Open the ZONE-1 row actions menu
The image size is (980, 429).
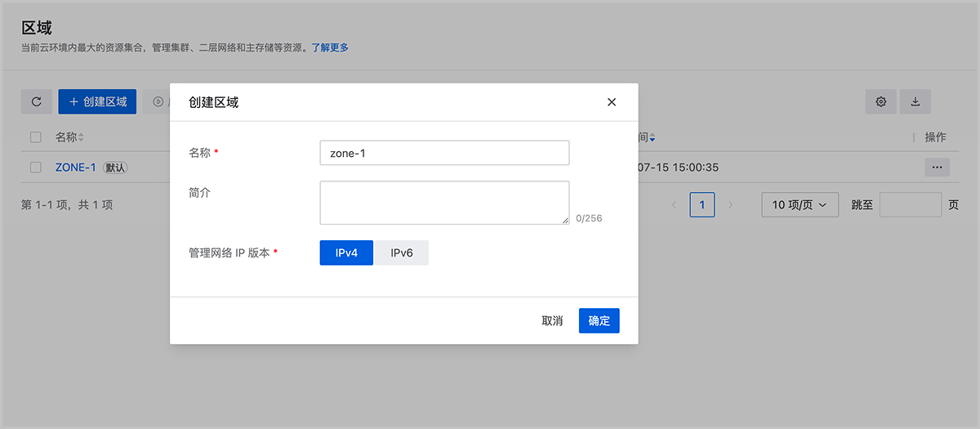click(937, 168)
